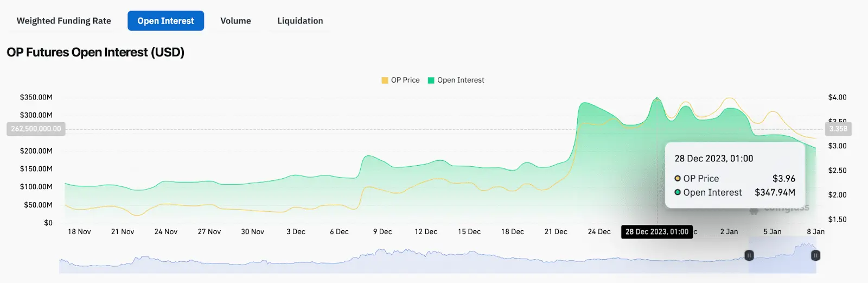Click the right range slider handle
This screenshot has height=283, width=868.
[x=815, y=255]
